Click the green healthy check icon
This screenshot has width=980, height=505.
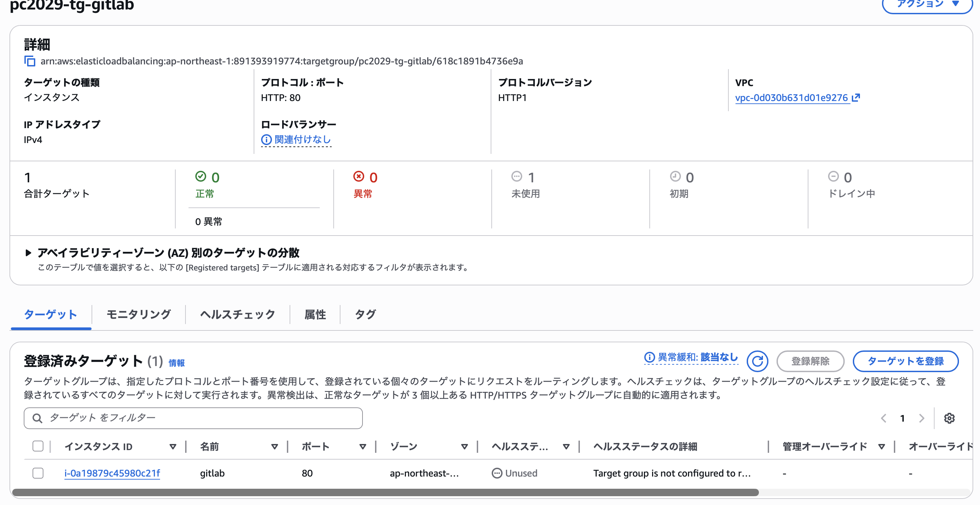tap(200, 177)
